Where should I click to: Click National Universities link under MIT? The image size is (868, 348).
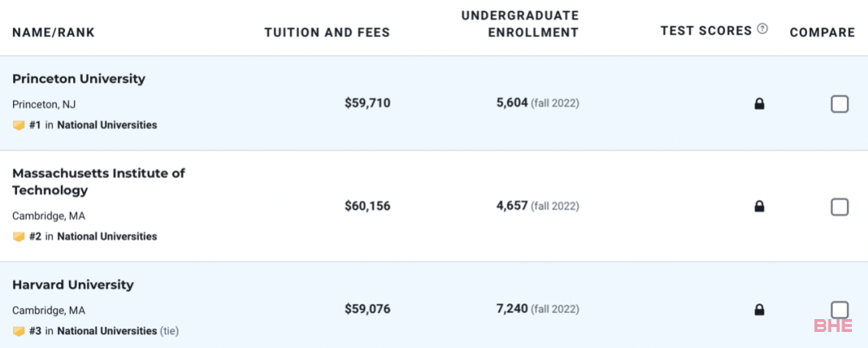pos(107,237)
